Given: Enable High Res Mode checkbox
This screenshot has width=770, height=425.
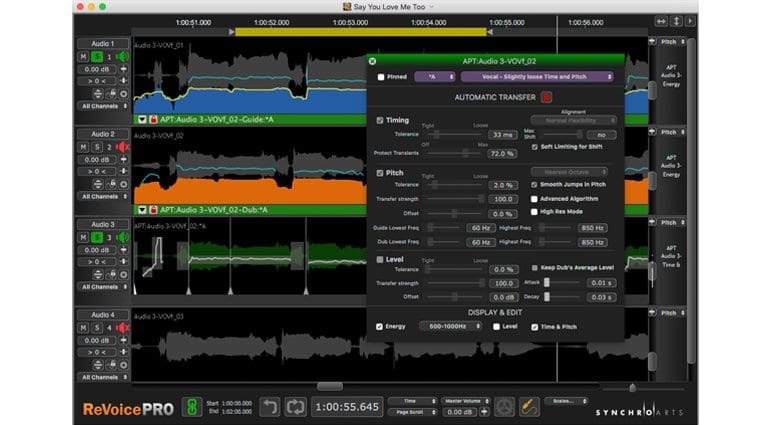Looking at the screenshot, I should click(x=534, y=212).
